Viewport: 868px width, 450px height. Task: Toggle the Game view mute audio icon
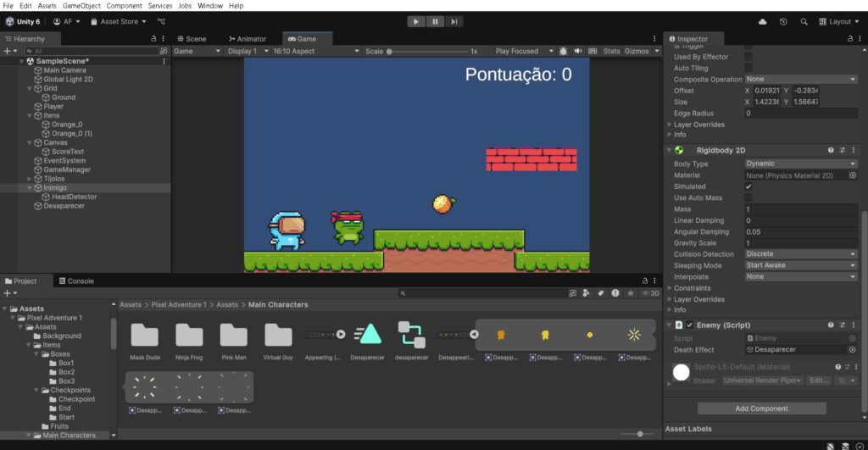click(x=578, y=51)
